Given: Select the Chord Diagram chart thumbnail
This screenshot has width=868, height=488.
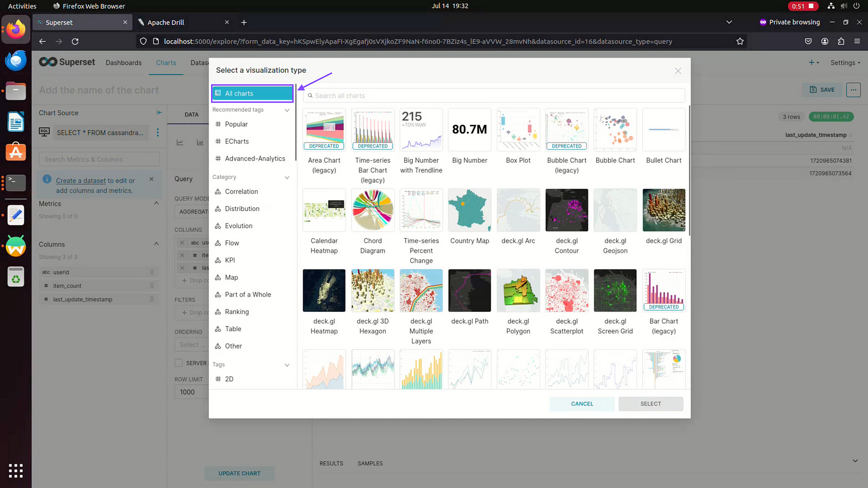Looking at the screenshot, I should click(x=373, y=210).
